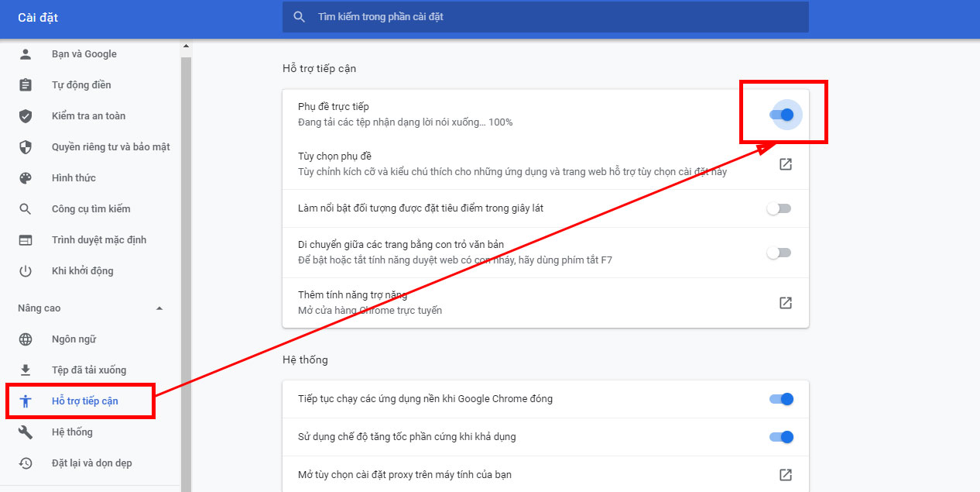Click the power icon for Khi khởi động

click(x=26, y=271)
